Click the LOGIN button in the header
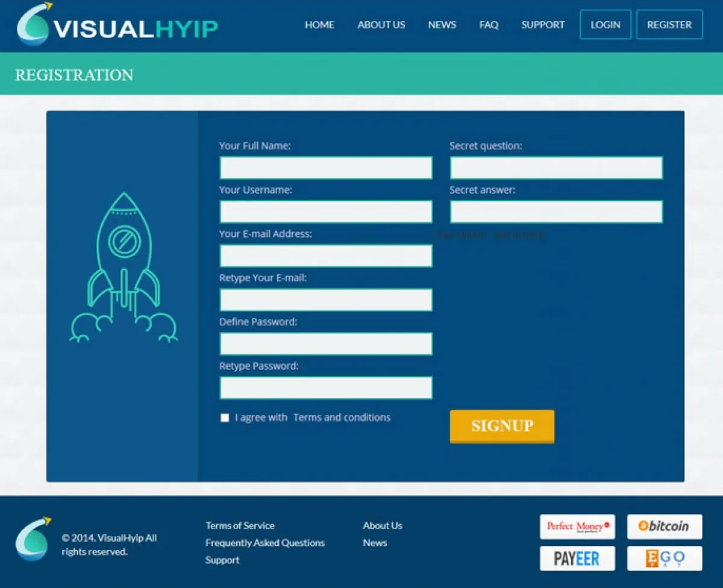Viewport: 723px width, 588px height. tap(606, 25)
